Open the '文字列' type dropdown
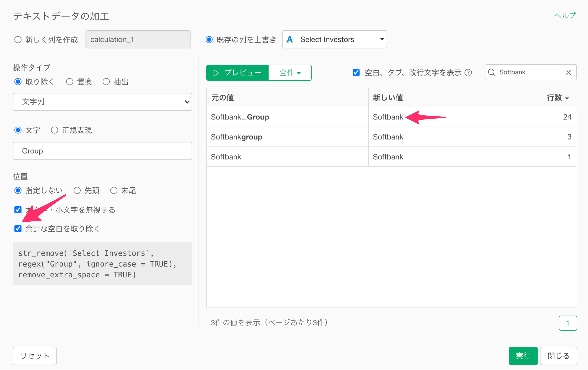Image resolution: width=588 pixels, height=370 pixels. (x=102, y=101)
